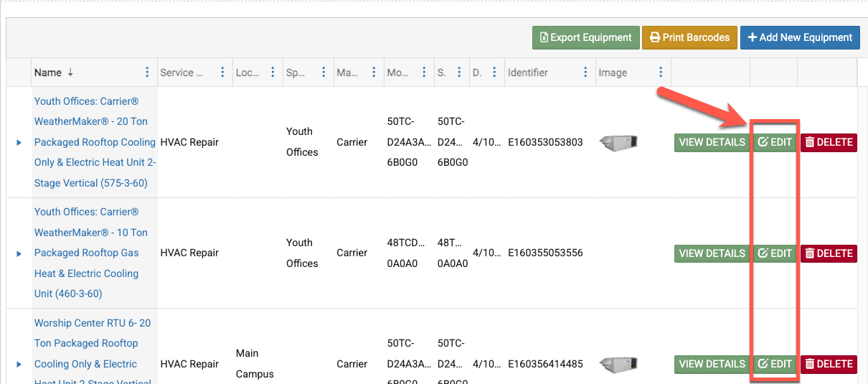Screen dimensions: 868x384
Task: Expand the 10 Ton Youth Offices row
Action: point(19,253)
